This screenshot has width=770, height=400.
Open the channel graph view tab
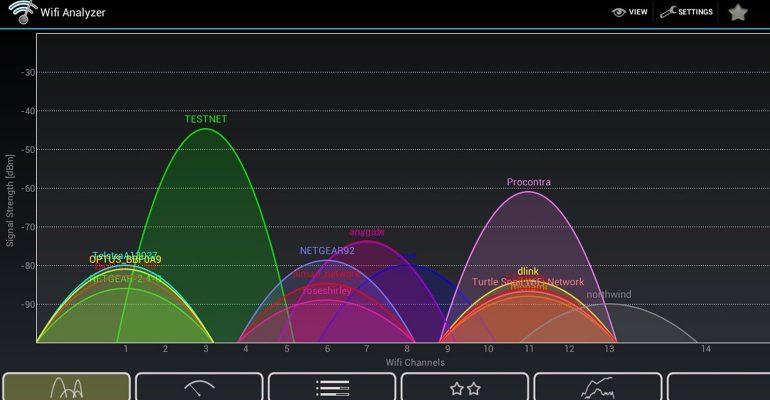point(66,387)
